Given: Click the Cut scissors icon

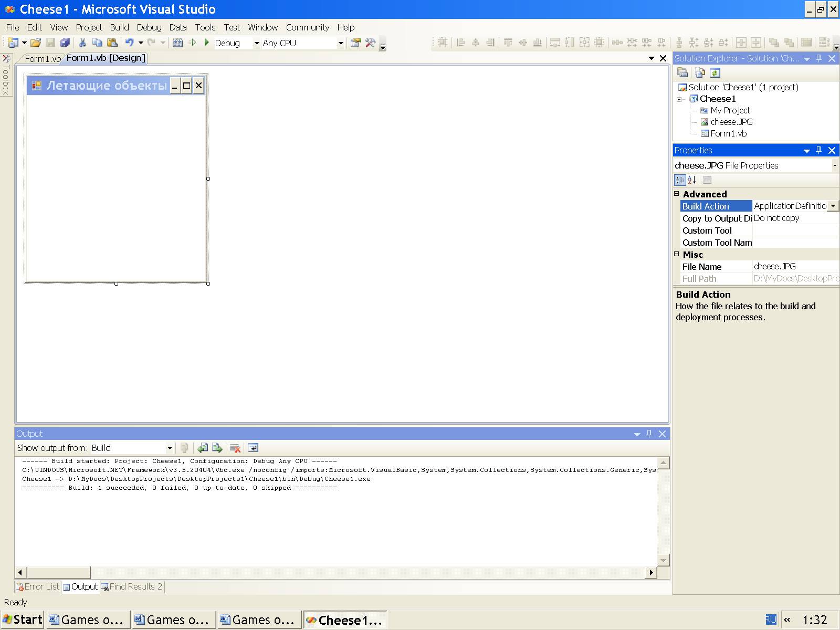Looking at the screenshot, I should 82,43.
